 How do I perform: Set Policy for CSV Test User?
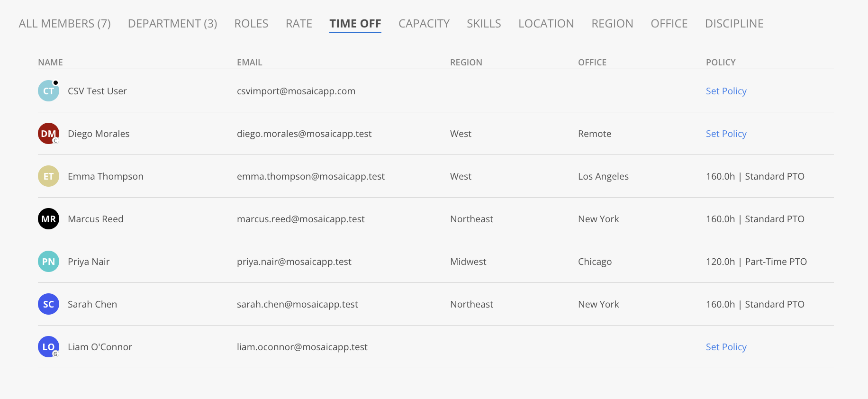[726, 91]
